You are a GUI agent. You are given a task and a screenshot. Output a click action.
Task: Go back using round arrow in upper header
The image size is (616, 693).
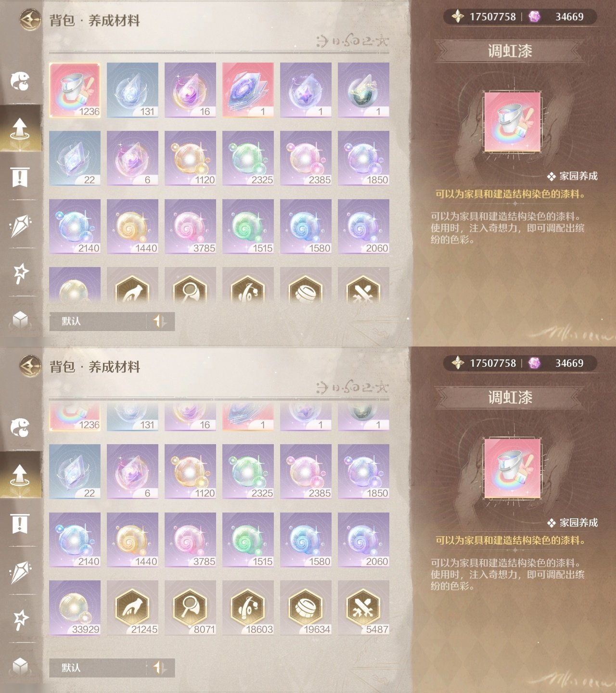pyautogui.click(x=30, y=20)
